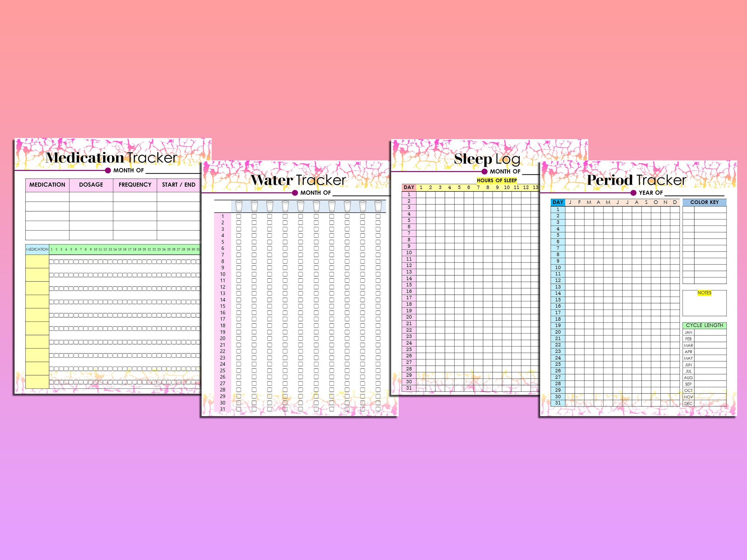Click the Sleep Log title
This screenshot has width=747, height=560.
[x=487, y=159]
